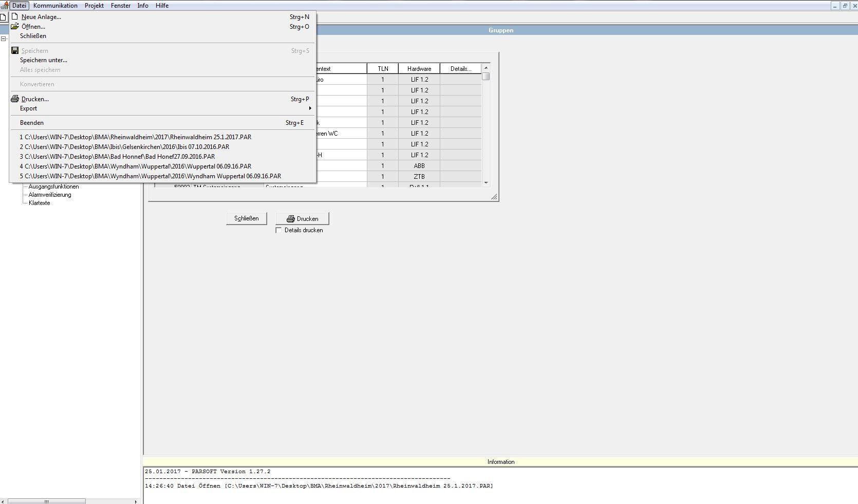
Task: Select Alarmverifizierung in the tree
Action: 50,195
